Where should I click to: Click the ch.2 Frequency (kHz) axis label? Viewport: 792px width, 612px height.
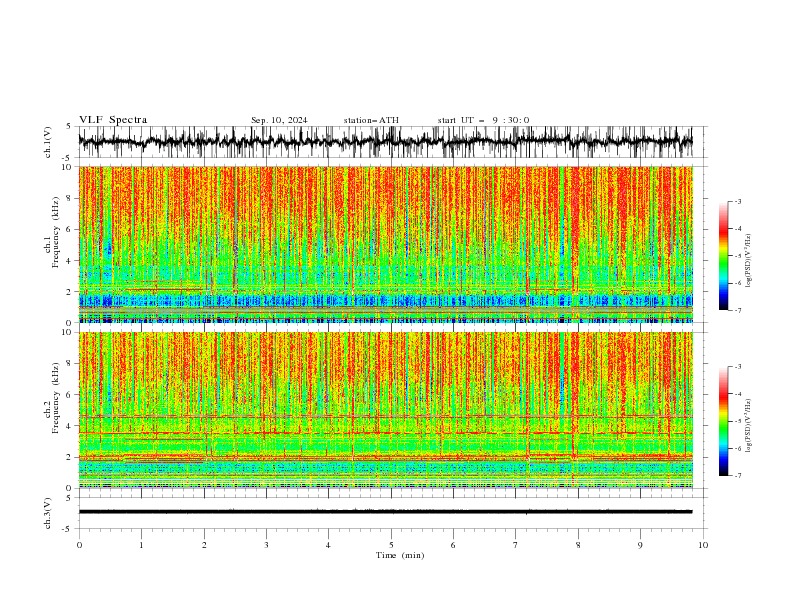[x=52, y=398]
